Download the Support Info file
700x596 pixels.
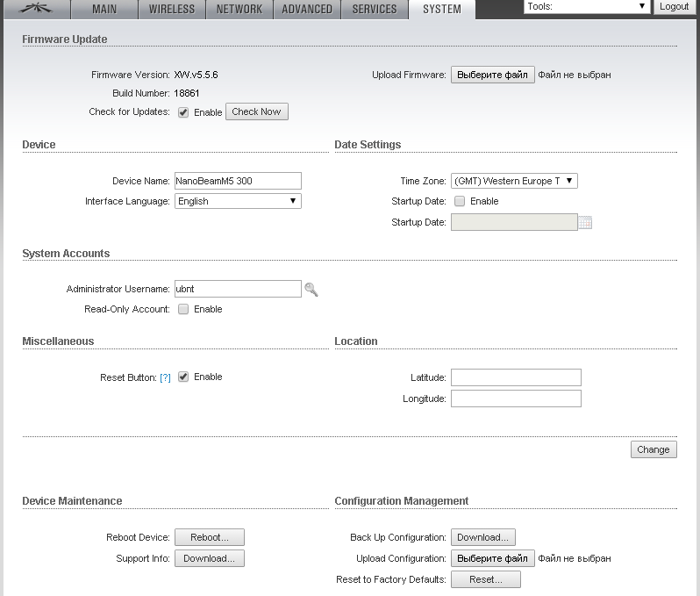(x=210, y=558)
